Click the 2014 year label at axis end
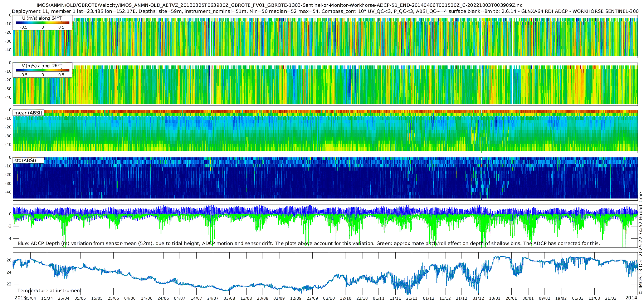Image resolution: width=644 pixels, height=304 pixels. [631, 298]
